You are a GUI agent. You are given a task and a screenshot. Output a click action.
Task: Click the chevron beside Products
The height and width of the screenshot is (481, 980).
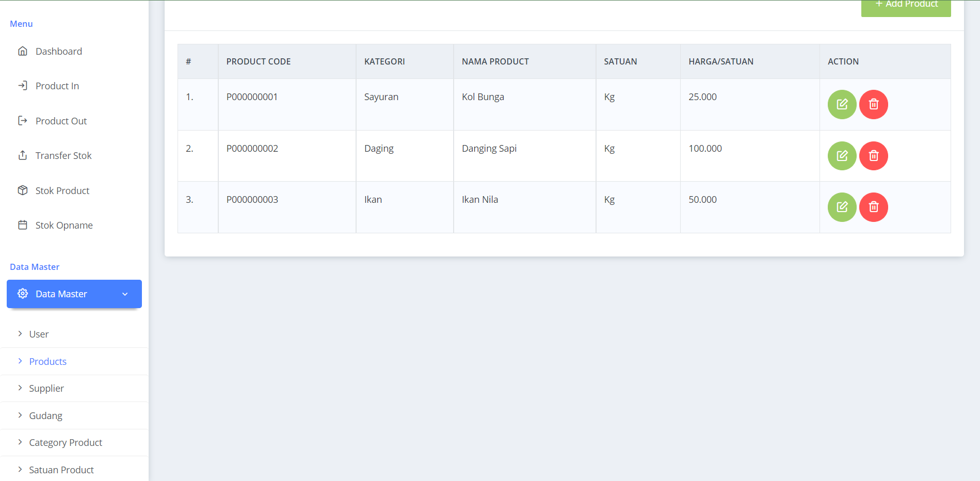click(20, 361)
